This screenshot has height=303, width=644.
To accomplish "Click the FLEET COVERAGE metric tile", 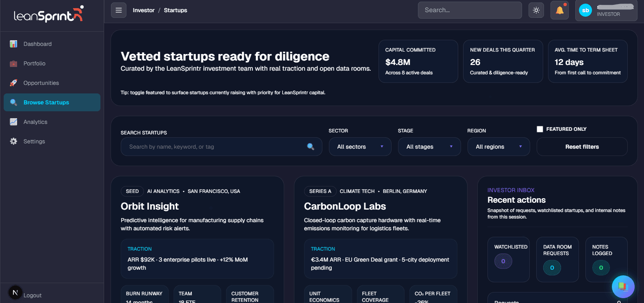I will coord(381,294).
